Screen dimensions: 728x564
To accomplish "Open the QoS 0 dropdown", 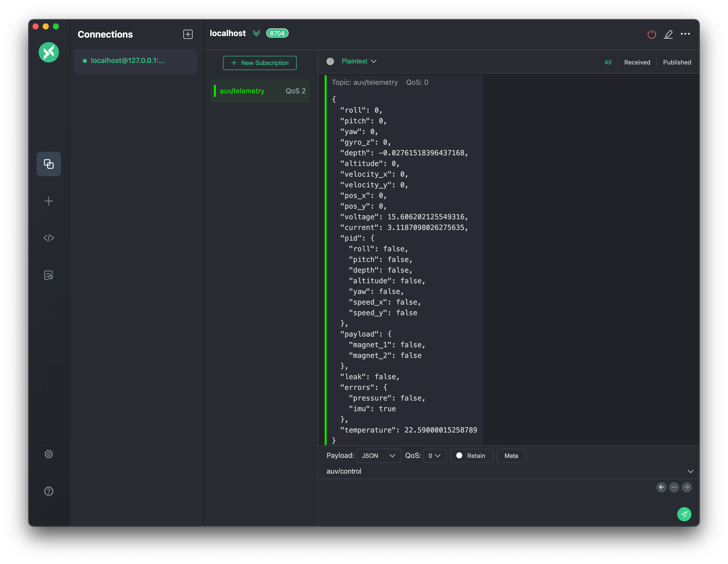I will click(434, 456).
